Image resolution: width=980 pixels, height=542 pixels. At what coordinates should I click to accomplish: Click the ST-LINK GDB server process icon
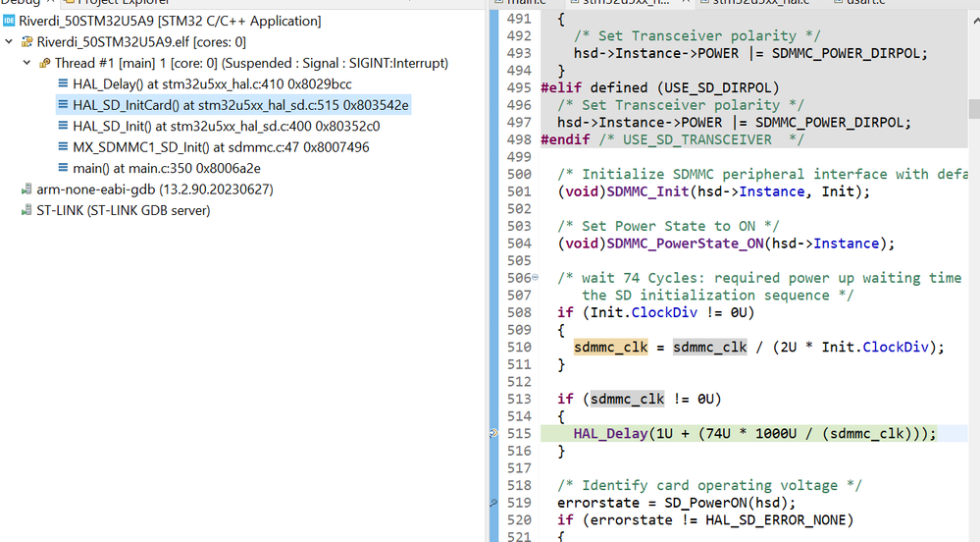pyautogui.click(x=26, y=210)
